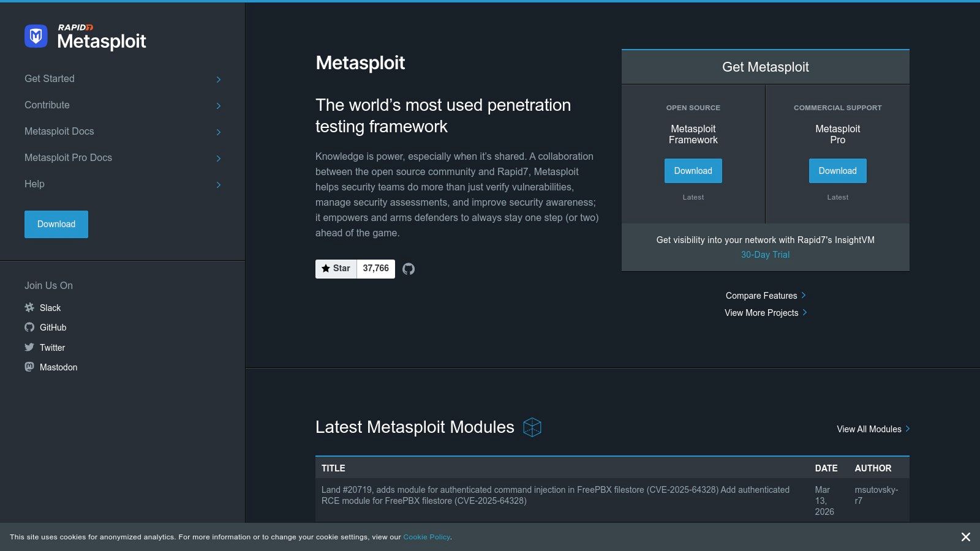Viewport: 980px width, 551px height.
Task: Dismiss the cookie notice
Action: (x=965, y=537)
